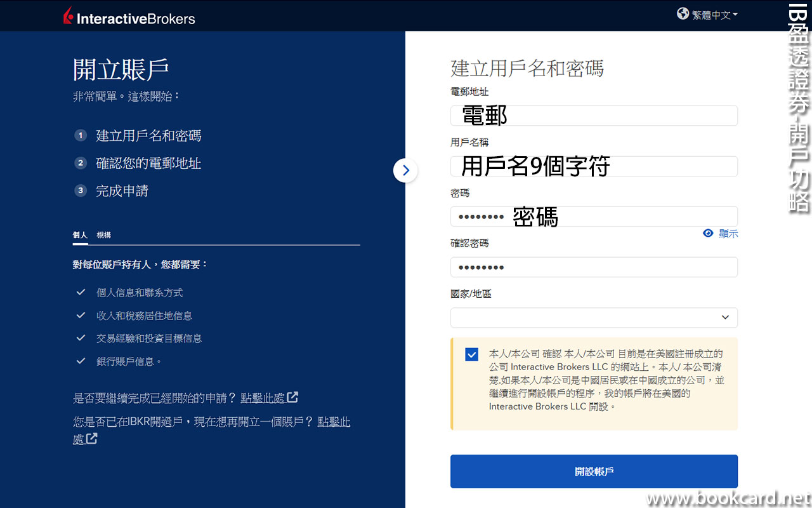This screenshot has height=508, width=812.
Task: Switch to the 個人 tab
Action: (x=80, y=235)
